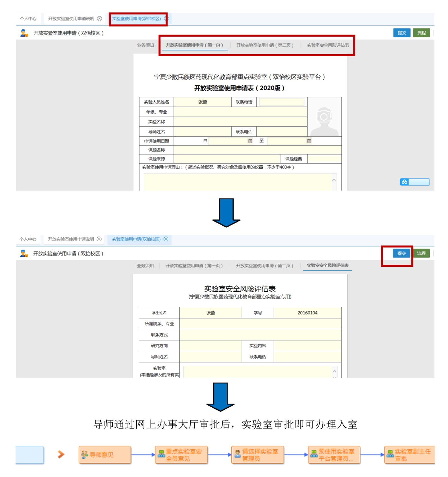This screenshot has width=448, height=477.
Task: Click the 请选择实验室管理员 workflow step icon
Action: tap(237, 454)
